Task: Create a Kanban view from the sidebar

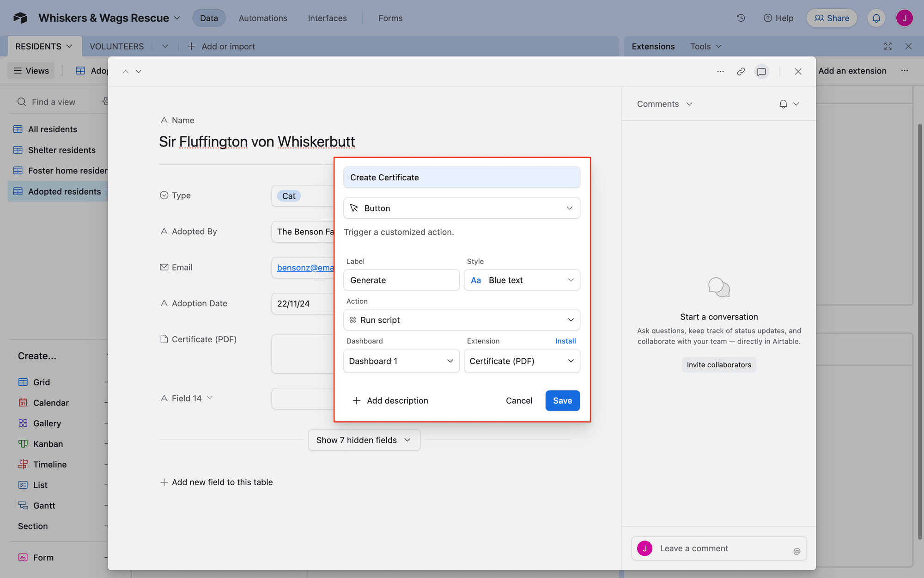Action: click(48, 443)
